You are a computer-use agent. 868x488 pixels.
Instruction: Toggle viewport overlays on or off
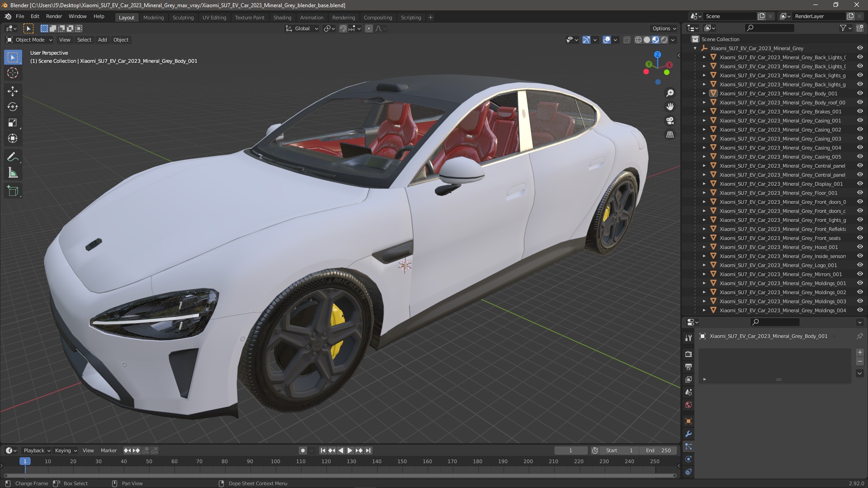tap(607, 40)
